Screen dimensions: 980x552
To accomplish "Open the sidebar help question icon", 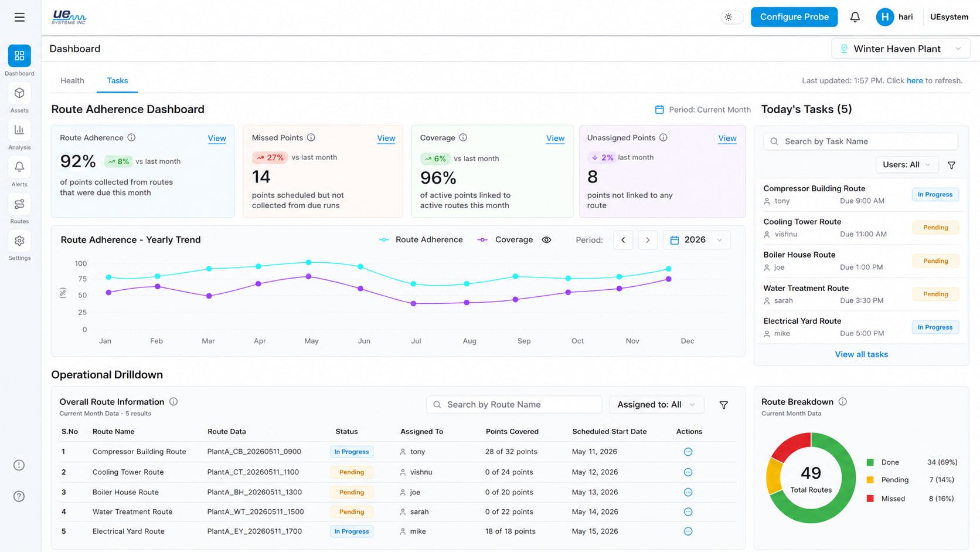I will pyautogui.click(x=19, y=496).
